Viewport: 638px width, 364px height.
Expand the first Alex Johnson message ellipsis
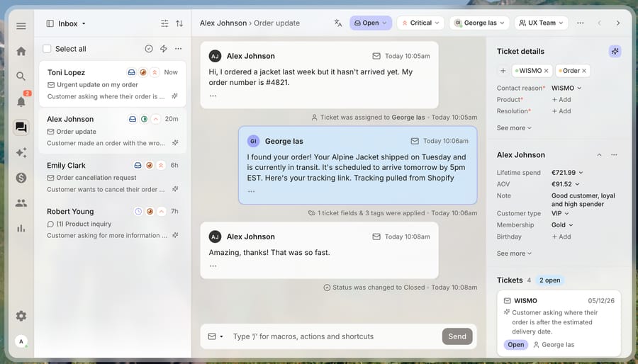point(213,96)
